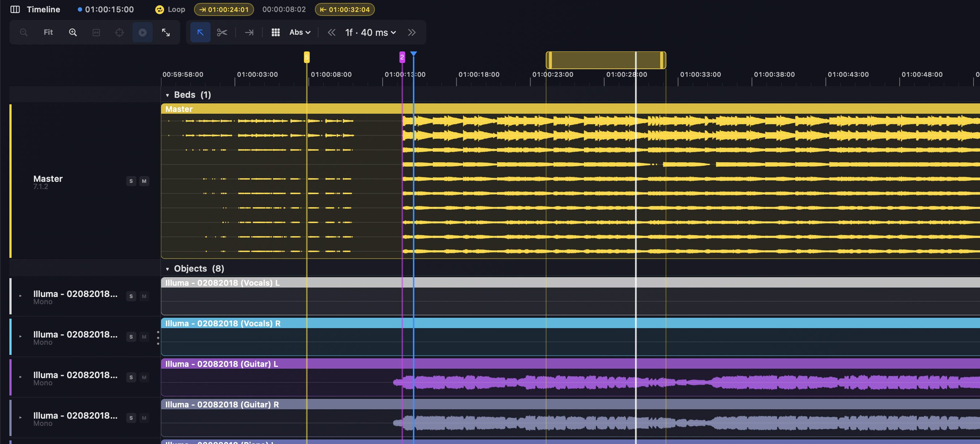Click the yellow loop region bar in ruler
Image resolution: width=980 pixels, height=444 pixels.
(x=606, y=60)
